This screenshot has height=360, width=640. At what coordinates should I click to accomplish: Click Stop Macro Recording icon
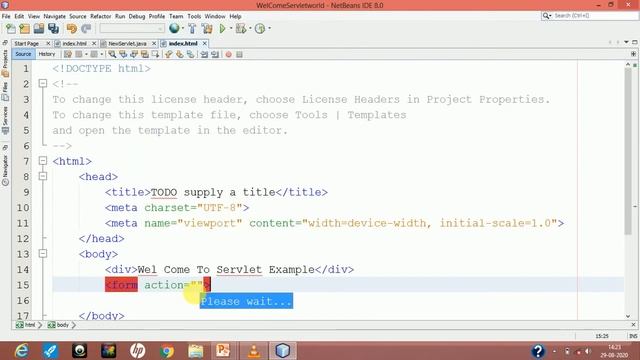239,54
